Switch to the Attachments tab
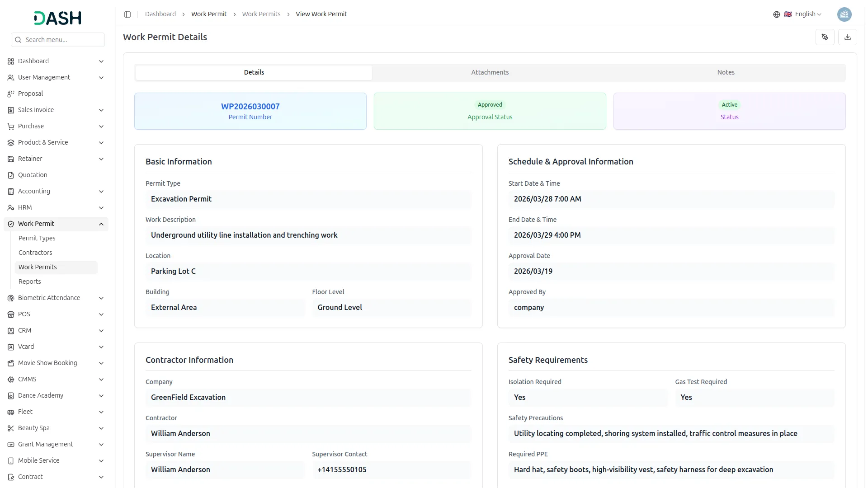 click(x=490, y=72)
